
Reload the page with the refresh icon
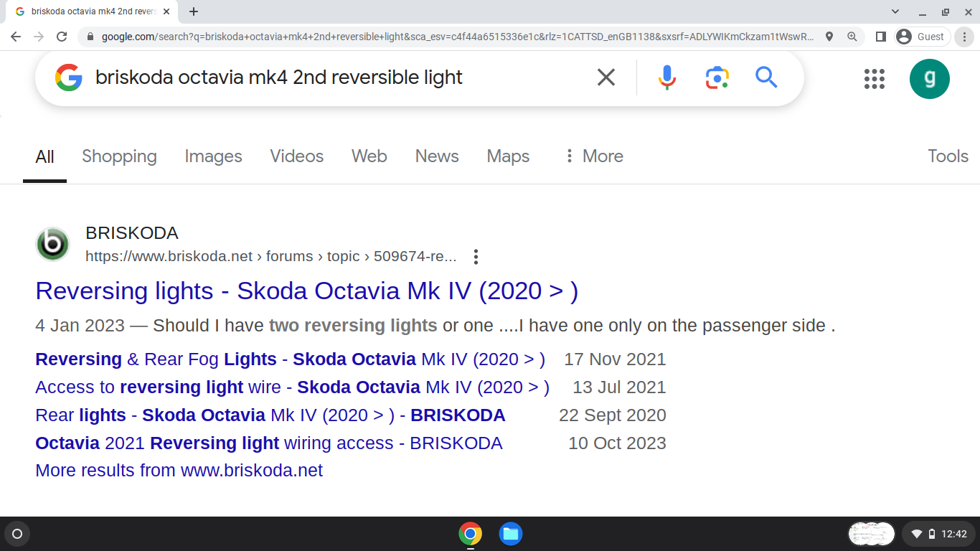(x=62, y=37)
